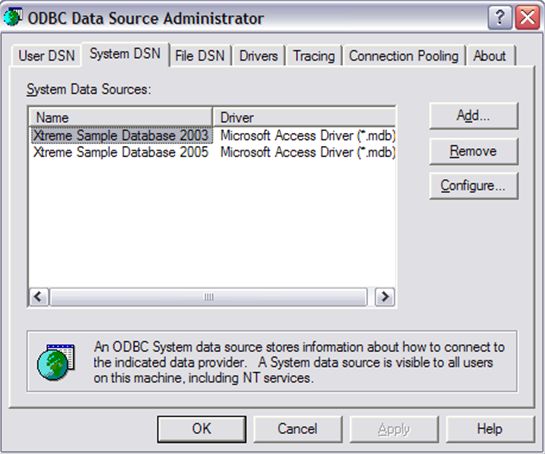Image resolution: width=545 pixels, height=454 pixels.
Task: Switch to the User DSN tab
Action: pyautogui.click(x=47, y=56)
